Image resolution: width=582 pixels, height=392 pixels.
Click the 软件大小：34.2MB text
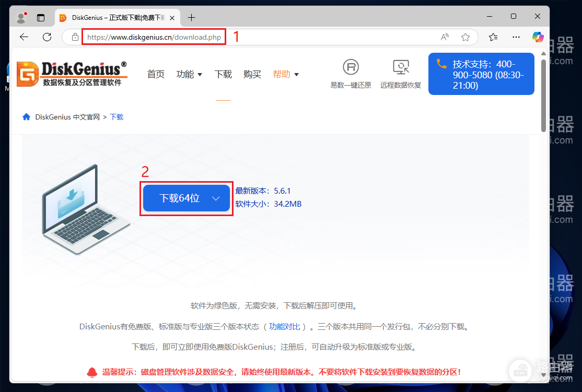pyautogui.click(x=269, y=204)
